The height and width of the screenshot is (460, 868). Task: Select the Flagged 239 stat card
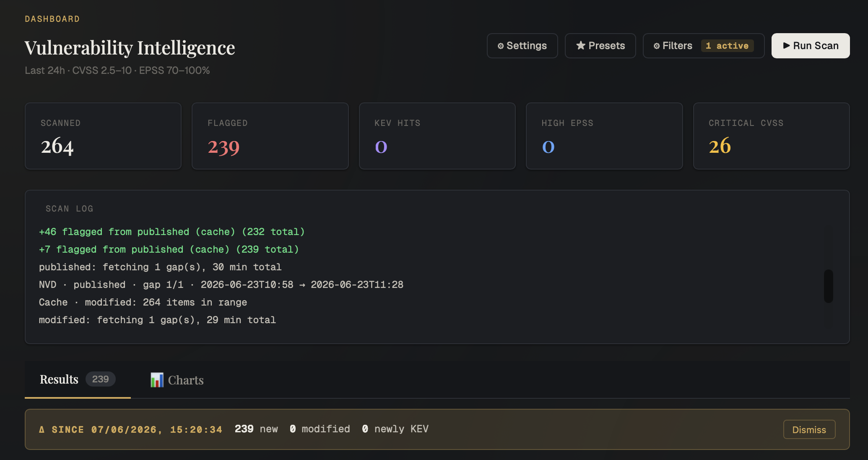coord(270,136)
